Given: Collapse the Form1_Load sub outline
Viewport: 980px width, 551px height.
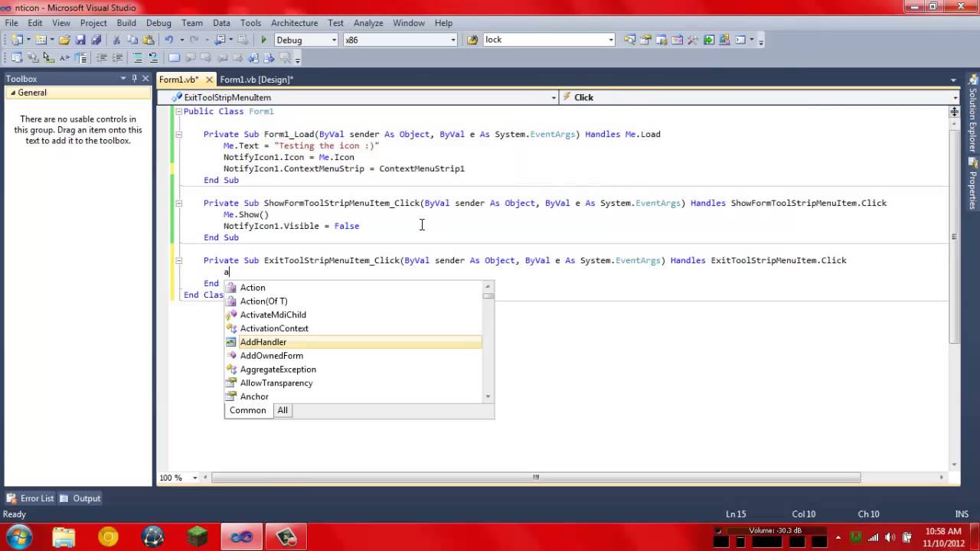Looking at the screenshot, I should 178,134.
